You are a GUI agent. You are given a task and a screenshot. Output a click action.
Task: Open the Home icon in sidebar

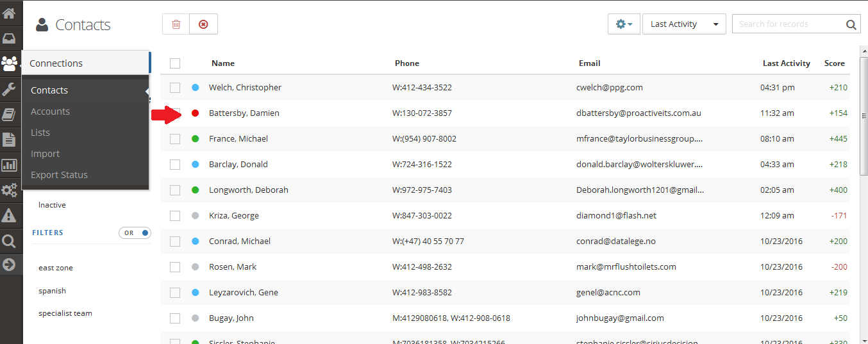pyautogui.click(x=9, y=12)
